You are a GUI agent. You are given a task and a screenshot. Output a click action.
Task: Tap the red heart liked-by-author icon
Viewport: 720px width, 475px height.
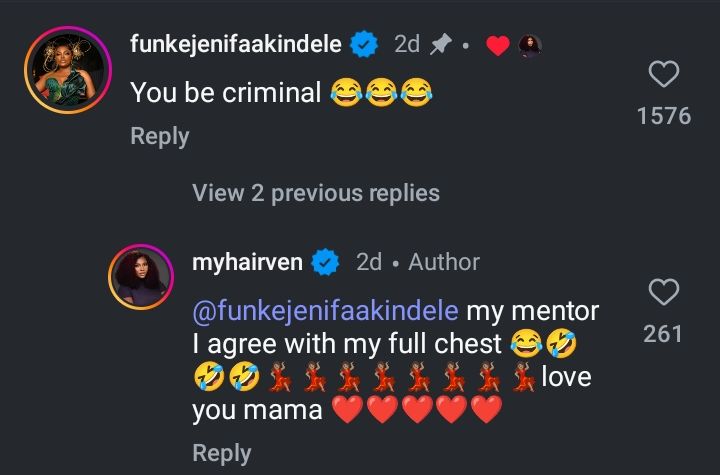496,45
